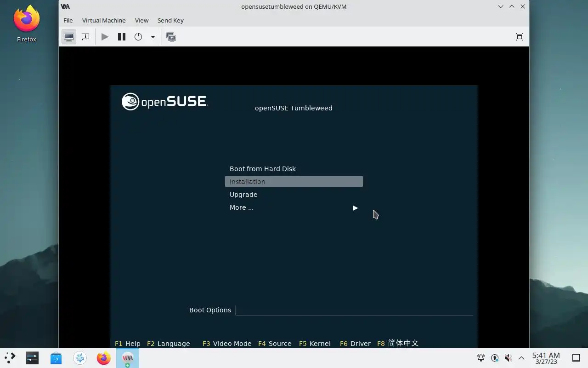Expand hidden system tray icons arrow
The width and height of the screenshot is (588, 368).
(x=521, y=358)
